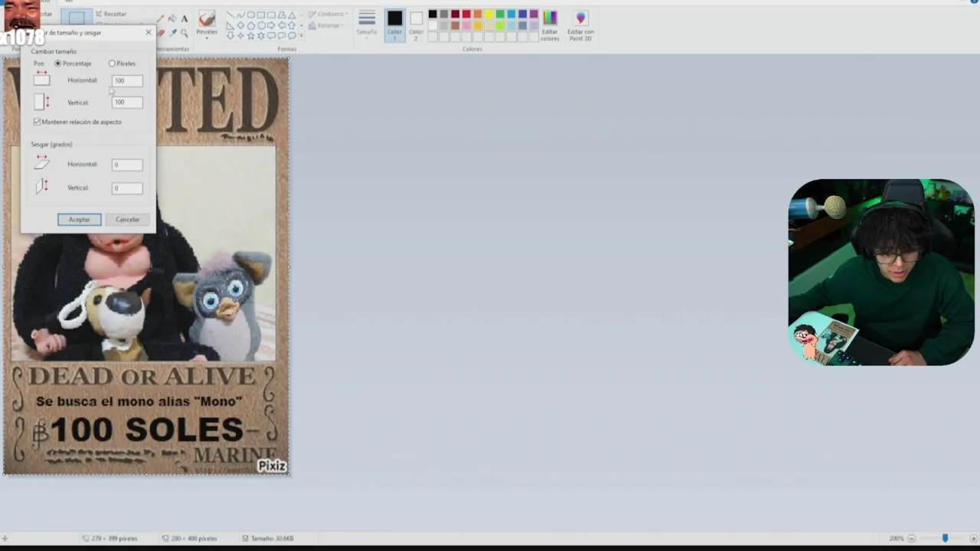Screen dimensions: 980x551
Task: Pick the purple color swatch
Action: point(534,14)
